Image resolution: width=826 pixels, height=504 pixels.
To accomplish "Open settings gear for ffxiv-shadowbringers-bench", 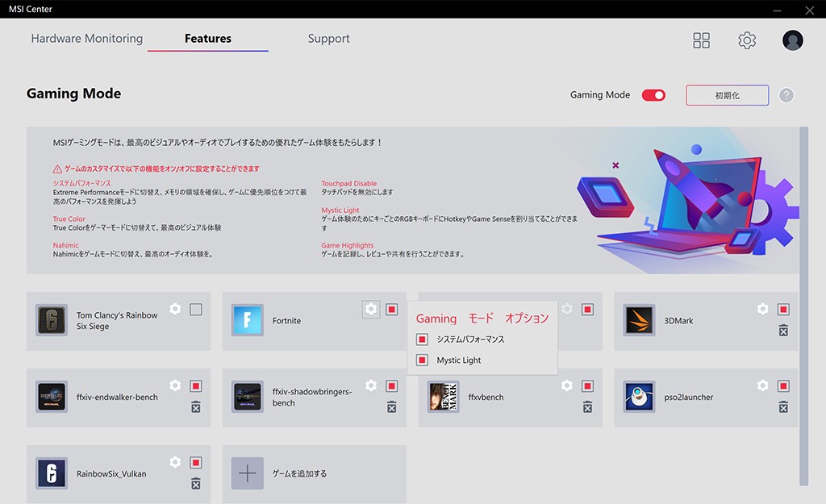I will (371, 385).
